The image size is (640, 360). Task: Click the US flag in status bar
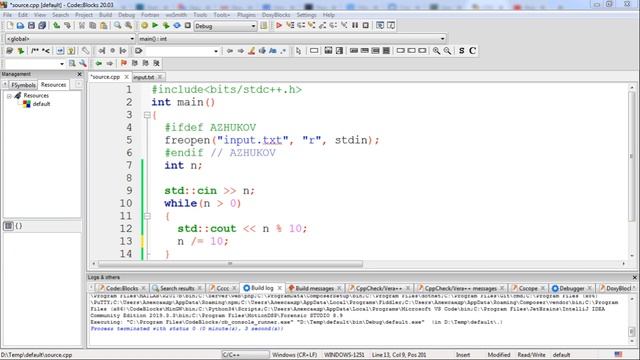(618, 354)
